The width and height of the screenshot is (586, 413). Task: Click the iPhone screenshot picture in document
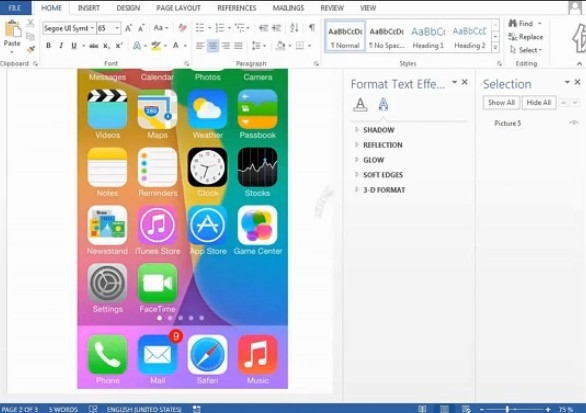click(x=182, y=229)
